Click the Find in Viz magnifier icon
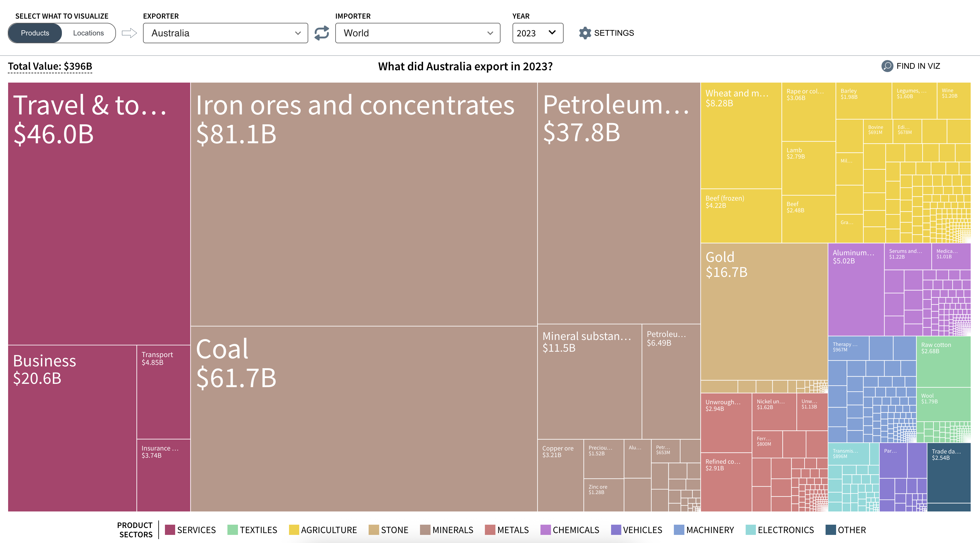The image size is (980, 543). coord(887,66)
